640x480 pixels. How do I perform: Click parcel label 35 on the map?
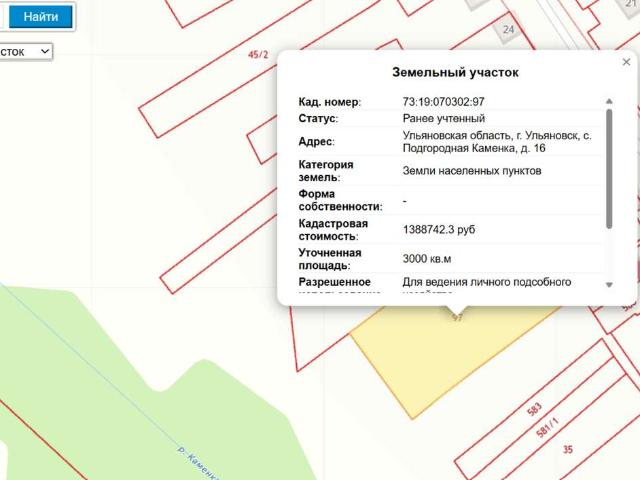(x=568, y=449)
